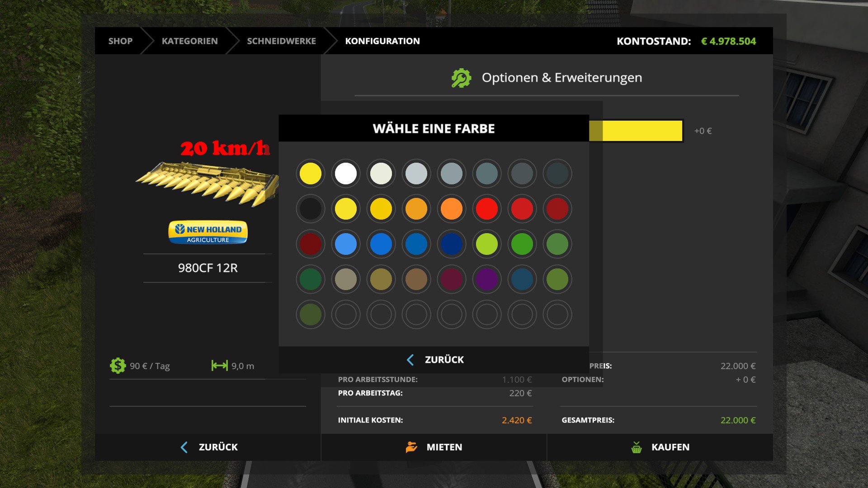
Task: Click the model name 980CF 12R
Action: pos(208,268)
